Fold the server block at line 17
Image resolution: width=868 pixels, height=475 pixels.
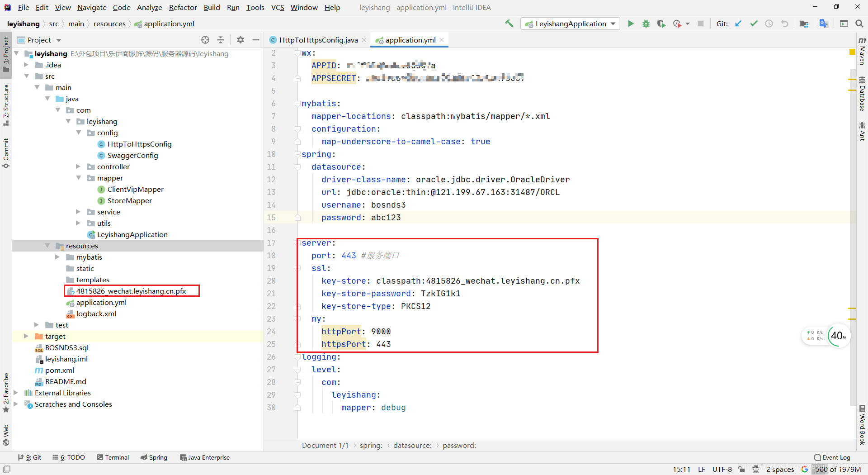point(298,243)
